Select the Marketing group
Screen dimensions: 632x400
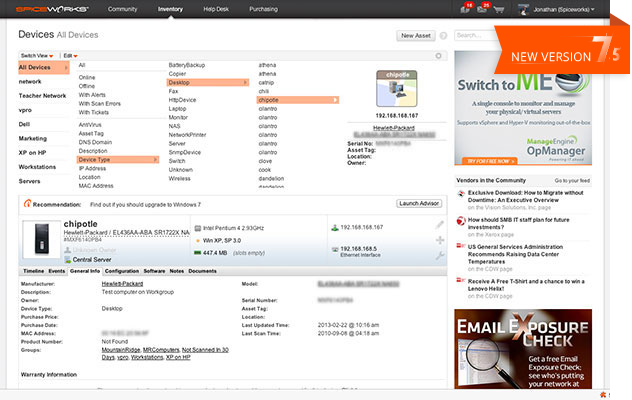click(x=33, y=139)
